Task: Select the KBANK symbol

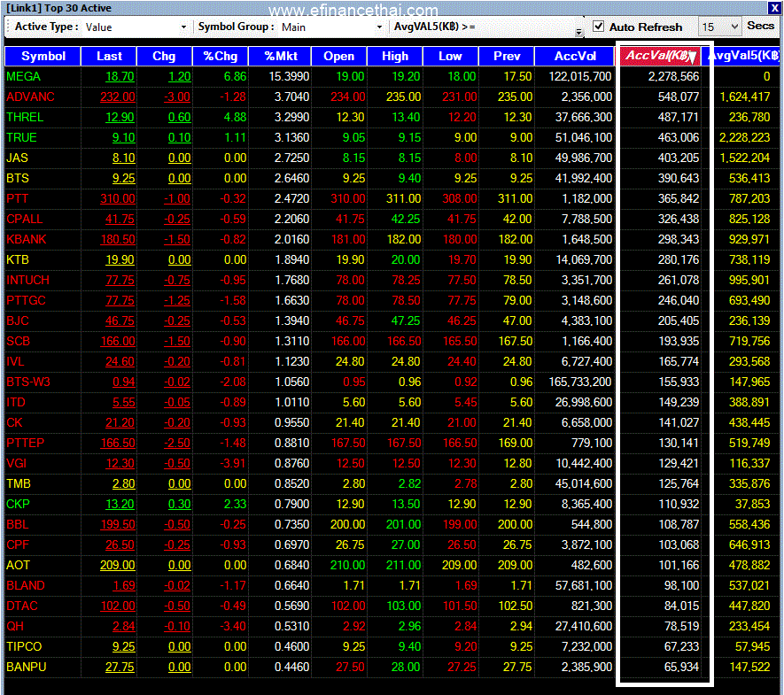Action: 27,239
